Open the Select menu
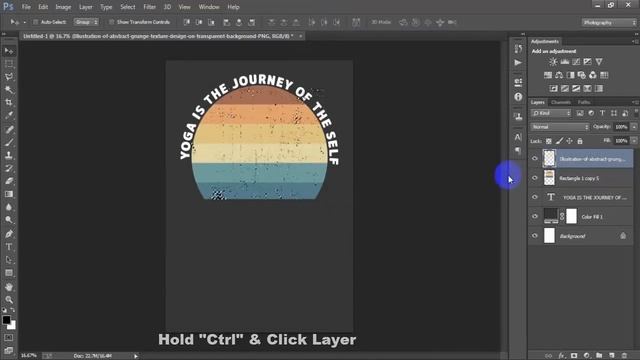The width and height of the screenshot is (640, 360). (127, 7)
